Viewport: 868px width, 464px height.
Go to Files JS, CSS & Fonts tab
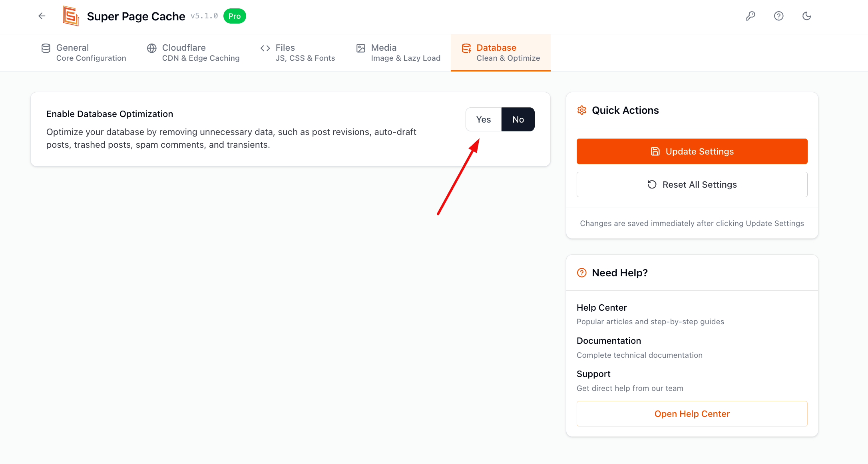(x=298, y=53)
